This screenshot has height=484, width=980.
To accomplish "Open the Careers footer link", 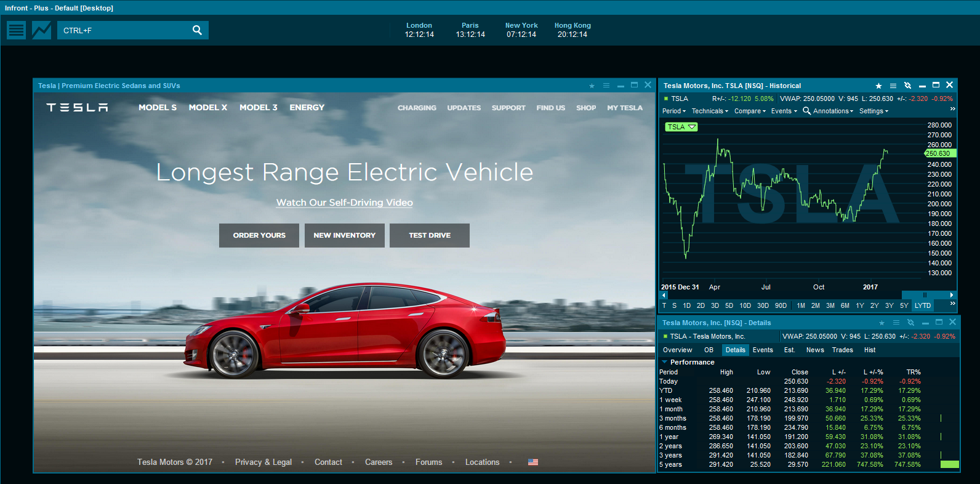I will 379,462.
